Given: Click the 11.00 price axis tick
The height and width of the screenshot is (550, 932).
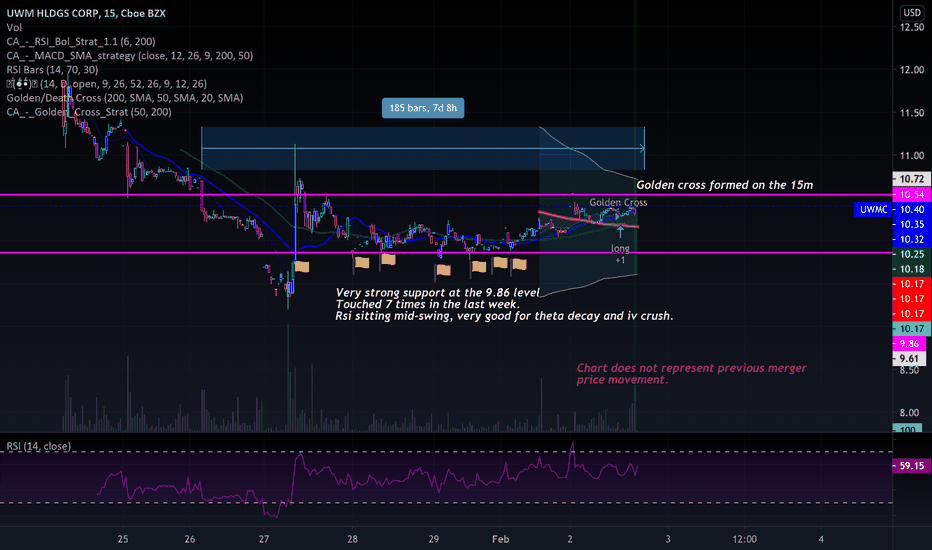Looking at the screenshot, I should click(x=912, y=155).
